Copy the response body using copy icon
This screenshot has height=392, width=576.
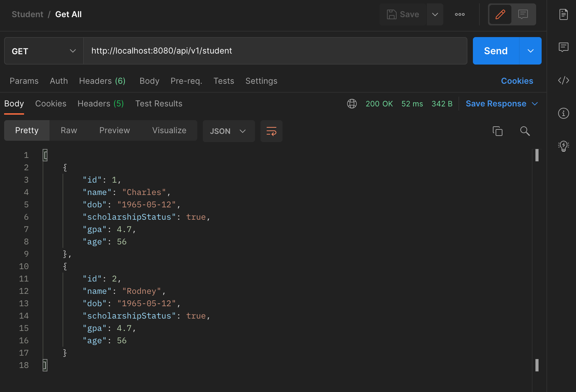tap(498, 131)
